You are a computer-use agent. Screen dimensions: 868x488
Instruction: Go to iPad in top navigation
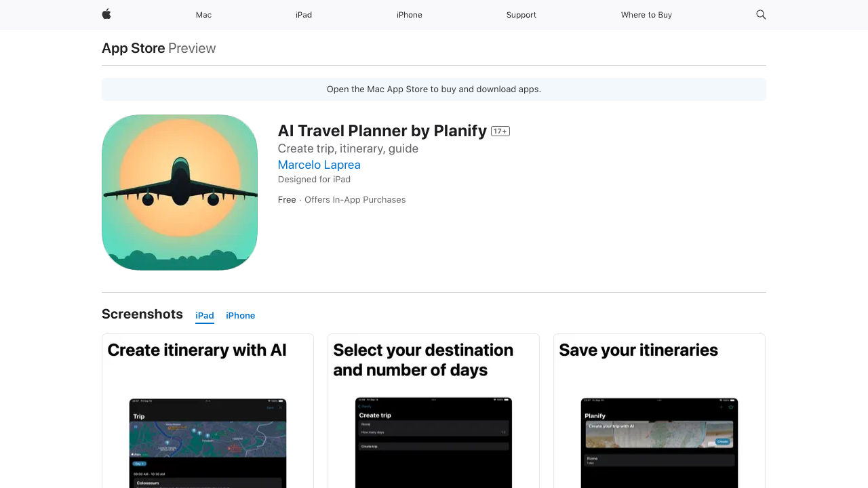304,15
